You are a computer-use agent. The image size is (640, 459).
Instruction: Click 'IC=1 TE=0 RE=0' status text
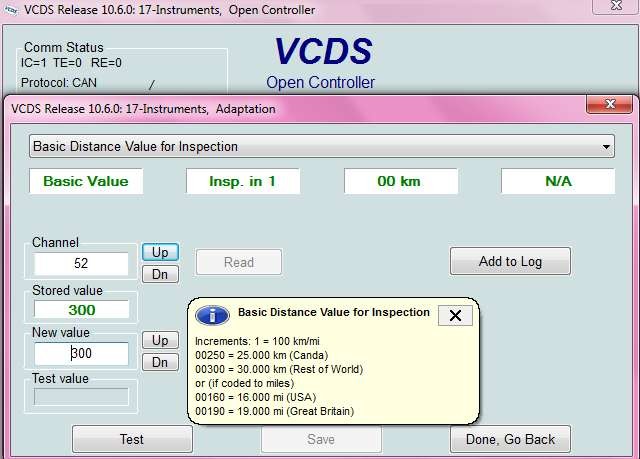point(71,63)
